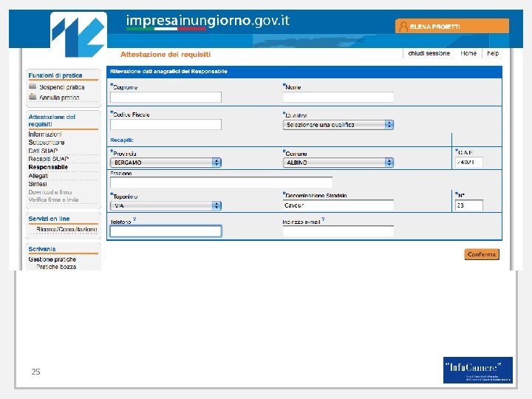Click the help question mark next to Indirizzo e-mail
This screenshot has width=532, height=399.
click(323, 219)
